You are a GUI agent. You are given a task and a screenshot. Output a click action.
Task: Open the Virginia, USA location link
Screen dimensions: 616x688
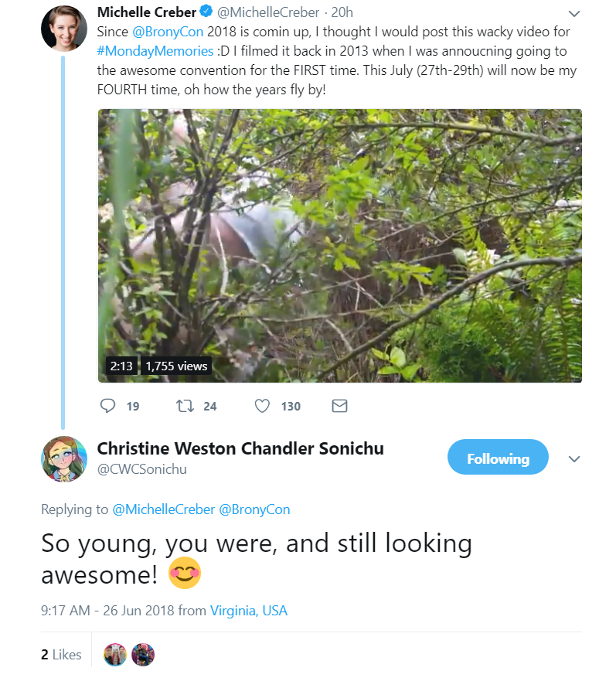click(x=249, y=611)
